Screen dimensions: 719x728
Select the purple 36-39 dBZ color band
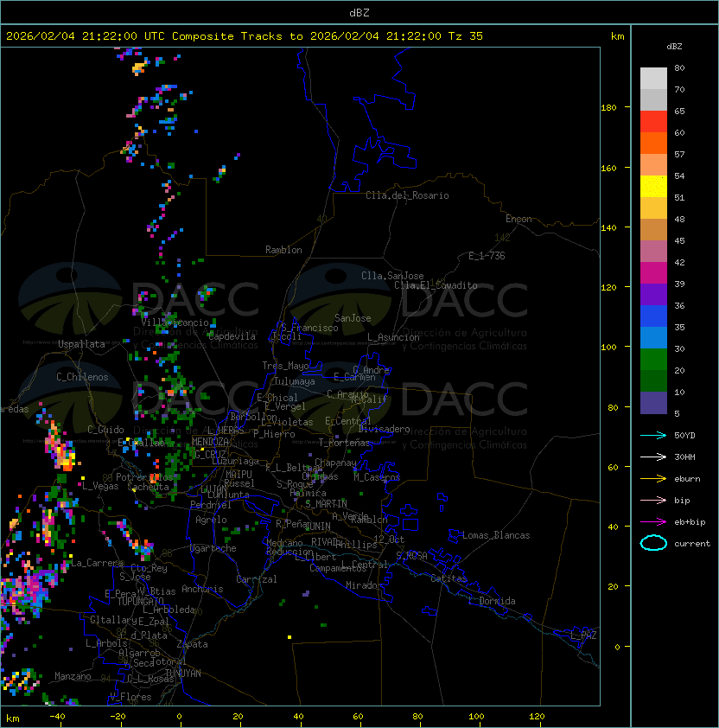653,294
